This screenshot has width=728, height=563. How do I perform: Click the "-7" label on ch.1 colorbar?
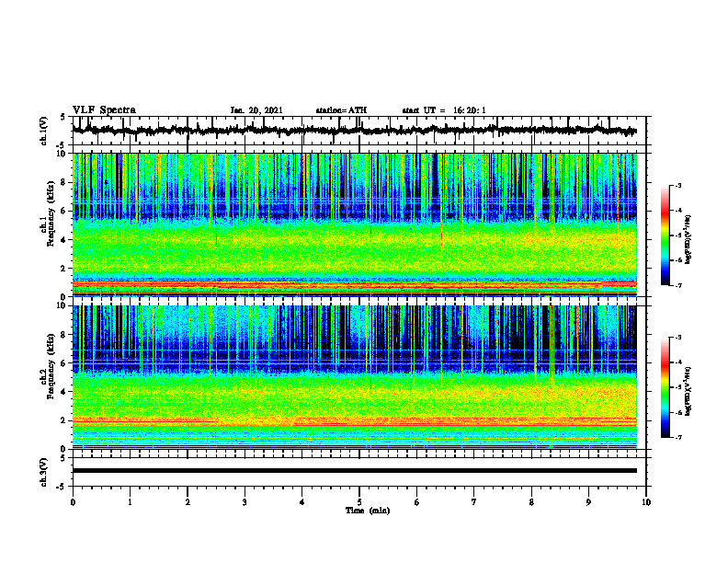(x=677, y=285)
